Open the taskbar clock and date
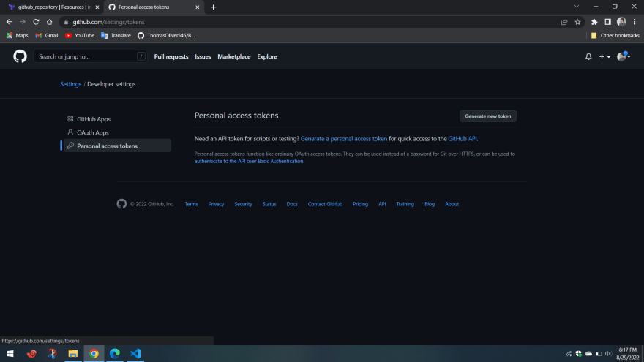This screenshot has height=362, width=644. pos(627,354)
